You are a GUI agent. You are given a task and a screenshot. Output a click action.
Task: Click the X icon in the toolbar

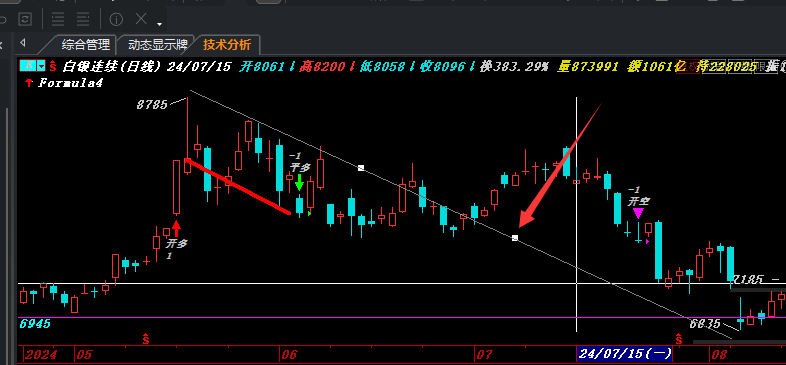pyautogui.click(x=141, y=19)
